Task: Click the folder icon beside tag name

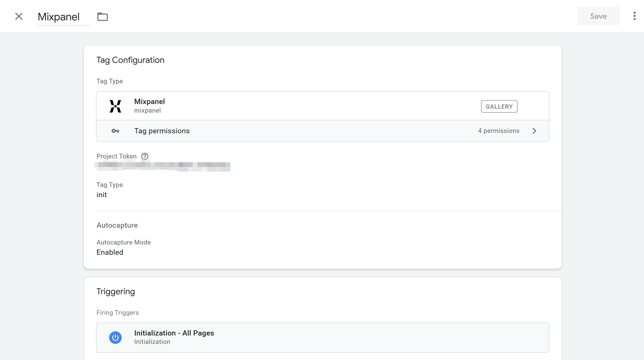Action: coord(102,17)
